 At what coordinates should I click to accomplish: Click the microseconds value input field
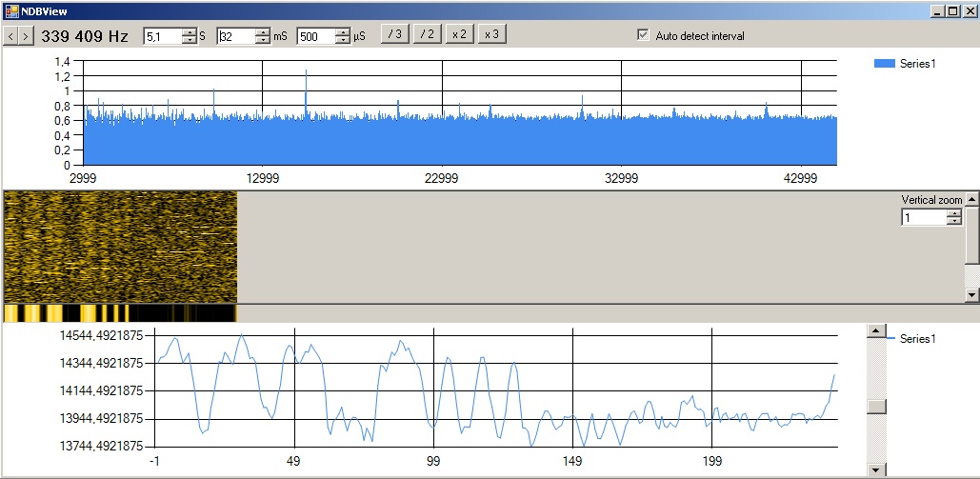tap(315, 36)
